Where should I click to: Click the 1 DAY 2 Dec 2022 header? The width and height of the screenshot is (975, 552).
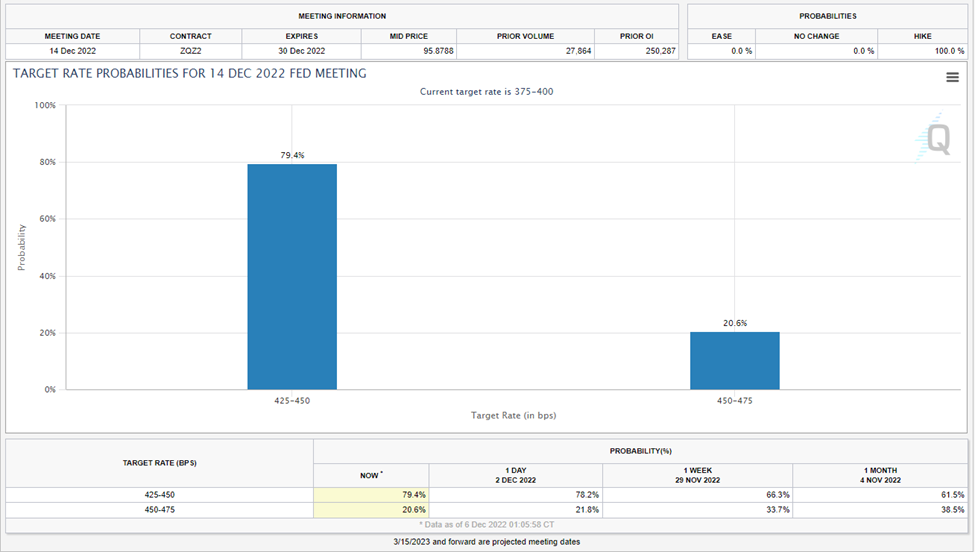(515, 475)
